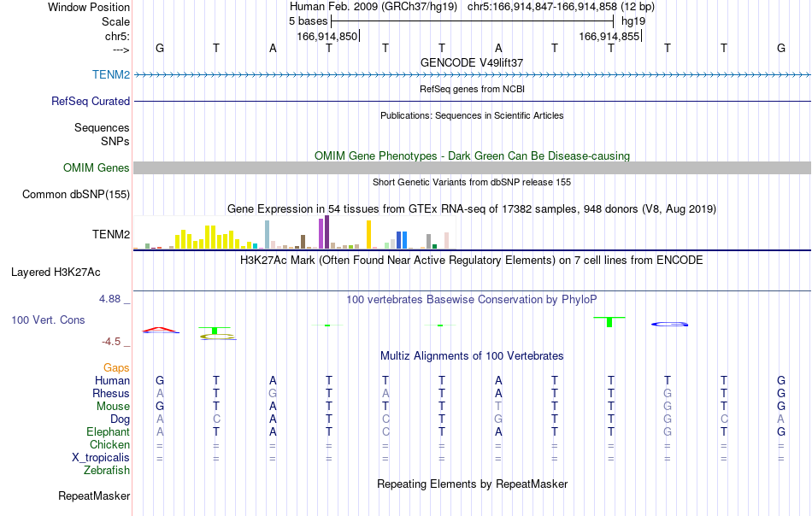Viewport: 812px width, 516px height.
Task: Click the tall green T conservation bar
Action: click(x=609, y=322)
